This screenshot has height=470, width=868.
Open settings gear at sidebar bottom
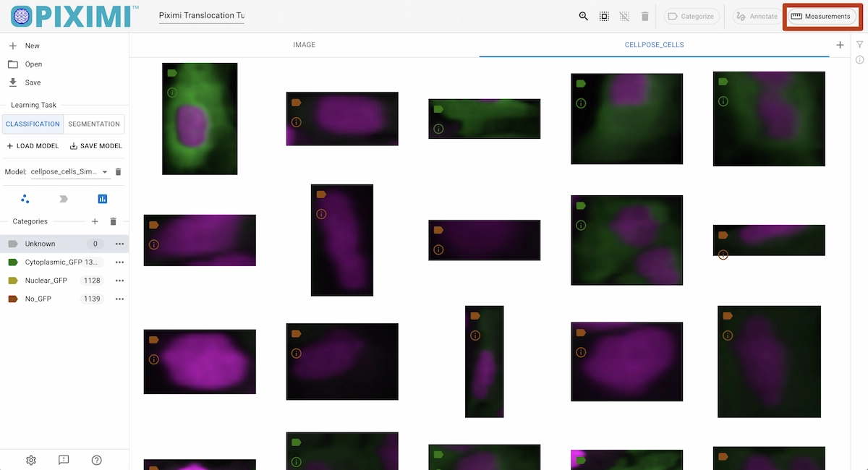pos(31,460)
